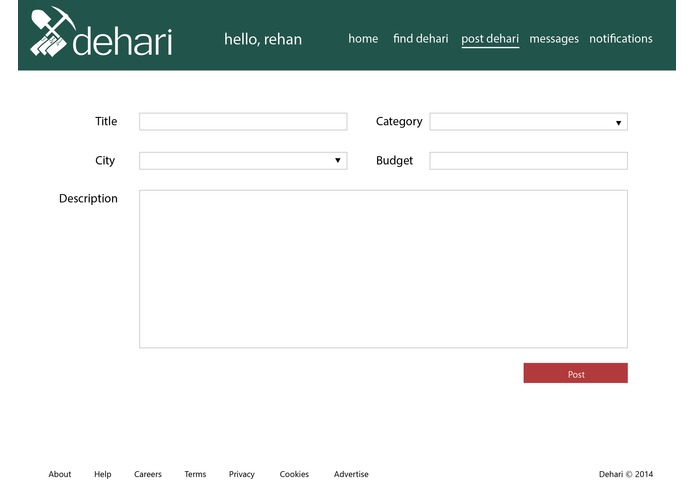Visit the Careers footer link

click(148, 474)
